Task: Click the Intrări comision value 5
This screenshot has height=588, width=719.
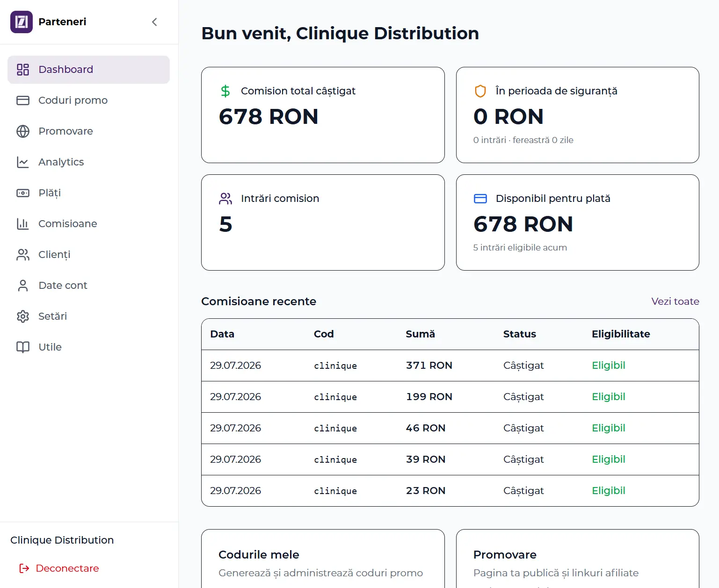Action: tap(225, 224)
